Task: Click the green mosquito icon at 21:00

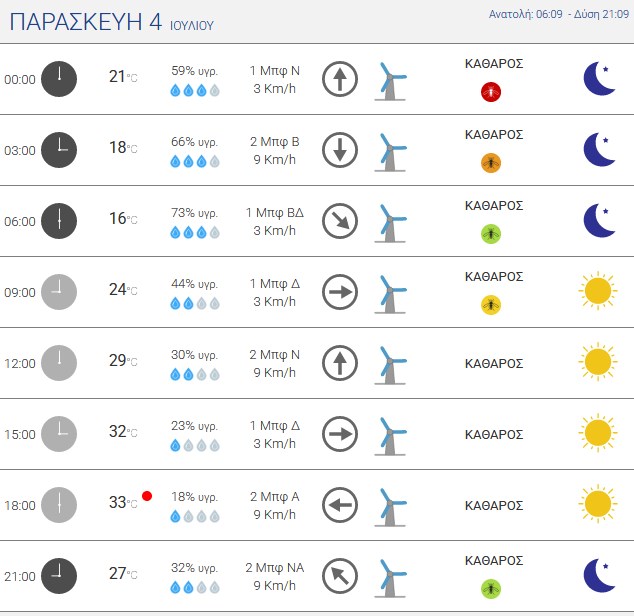Action: click(491, 588)
